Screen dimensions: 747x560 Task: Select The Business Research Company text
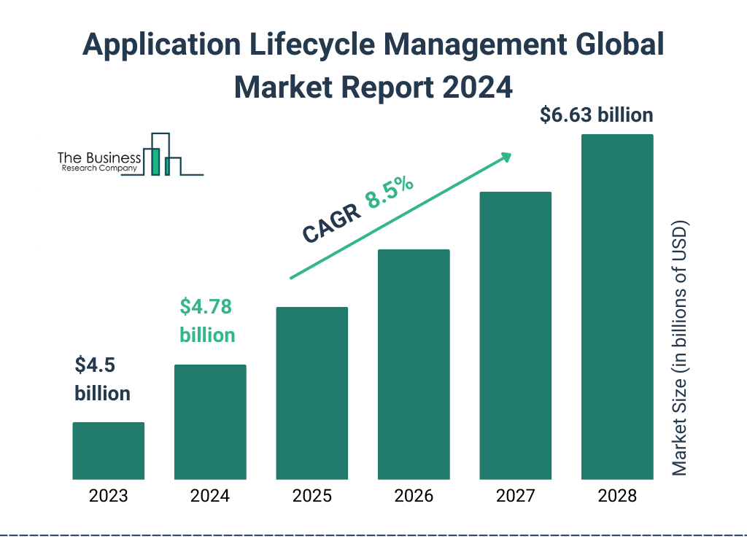98,162
